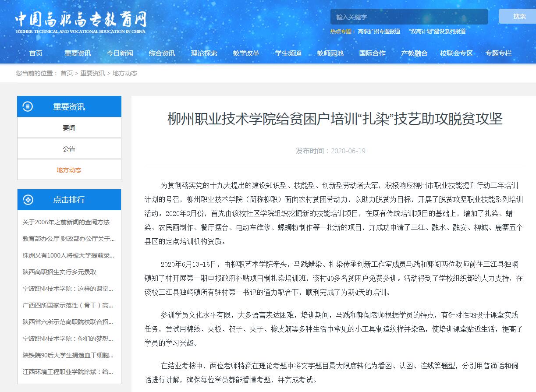
Task: Type in the 输入关键字 search field
Action: click(408, 17)
